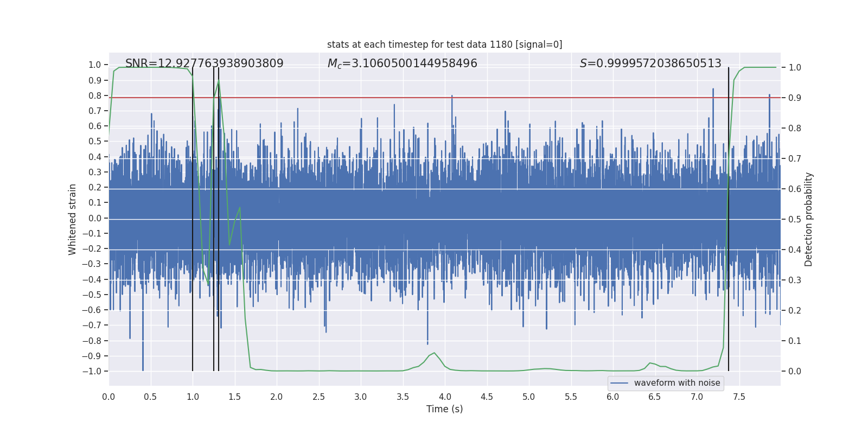Click the 0.9 tick on Detection probability axis
Viewport: 868px width, 434px height.
(x=795, y=98)
